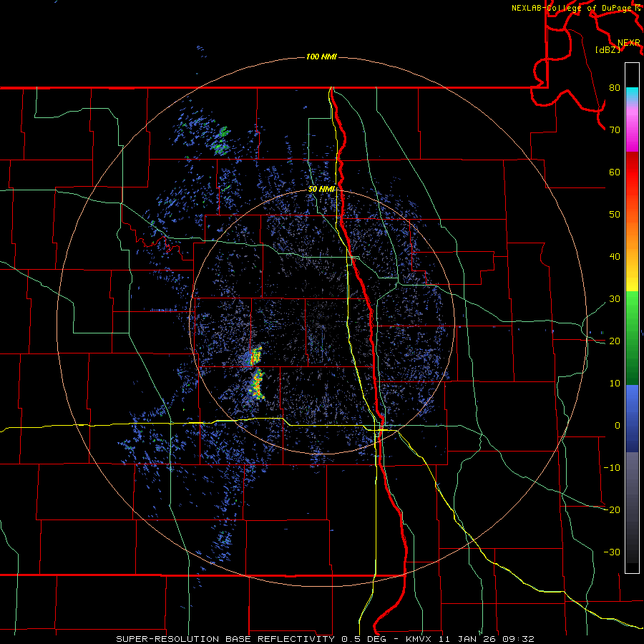Screen dimensions: 644x644
Task: Click the 60 value on the dBZ scale
Action: point(615,172)
